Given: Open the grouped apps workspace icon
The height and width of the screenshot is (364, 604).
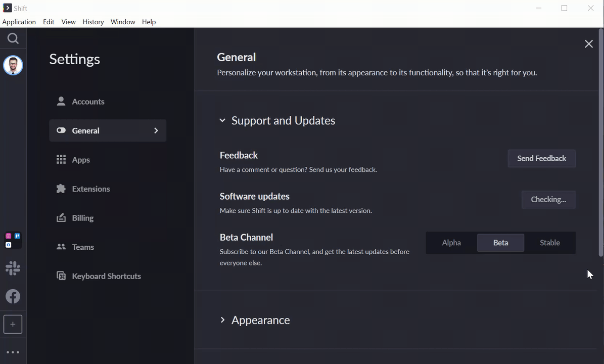Looking at the screenshot, I should coord(13,240).
